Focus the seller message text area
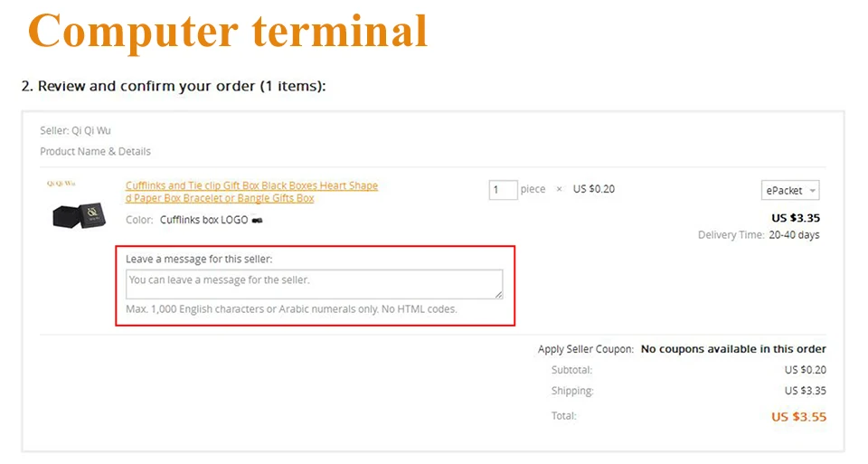 point(315,285)
